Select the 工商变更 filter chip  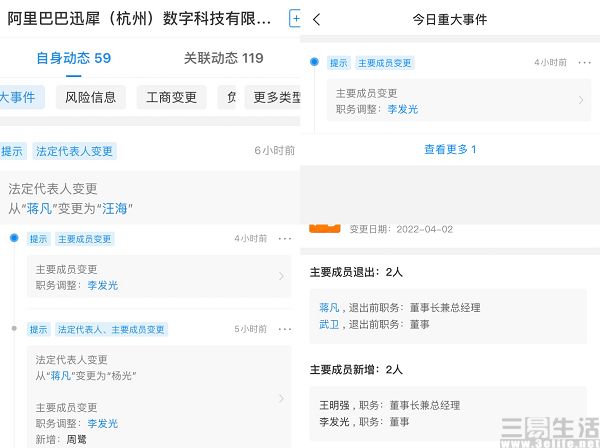coord(171,97)
